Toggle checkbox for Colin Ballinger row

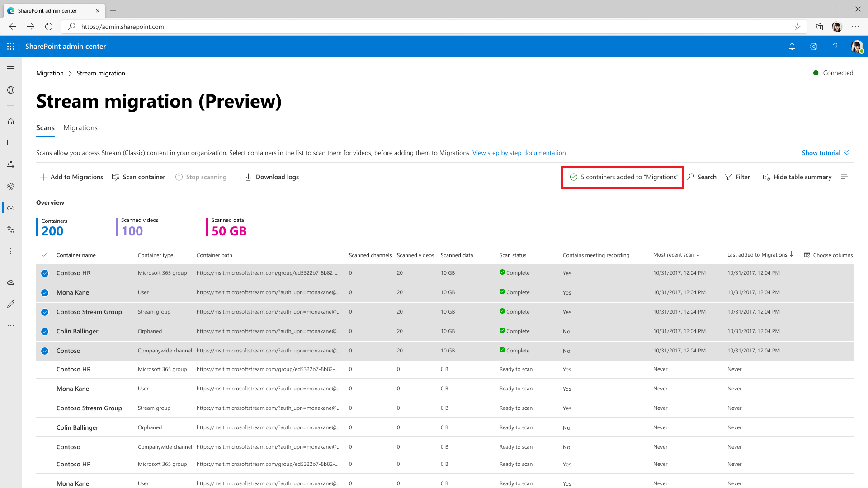point(45,331)
